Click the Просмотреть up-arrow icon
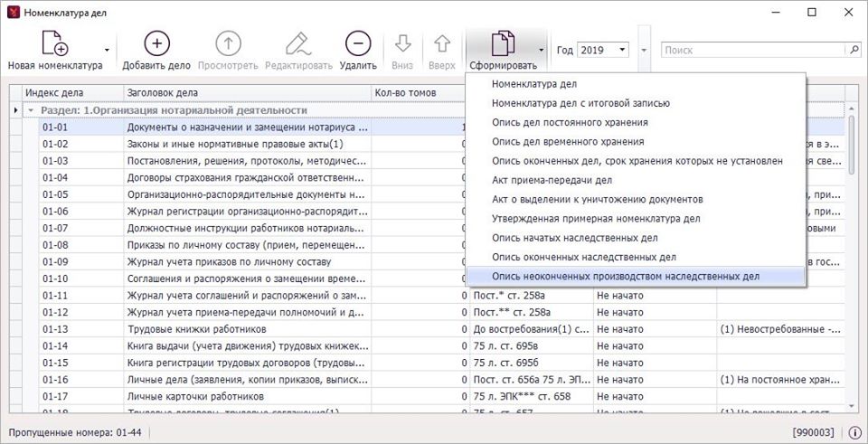The width and height of the screenshot is (868, 444). coord(228,43)
